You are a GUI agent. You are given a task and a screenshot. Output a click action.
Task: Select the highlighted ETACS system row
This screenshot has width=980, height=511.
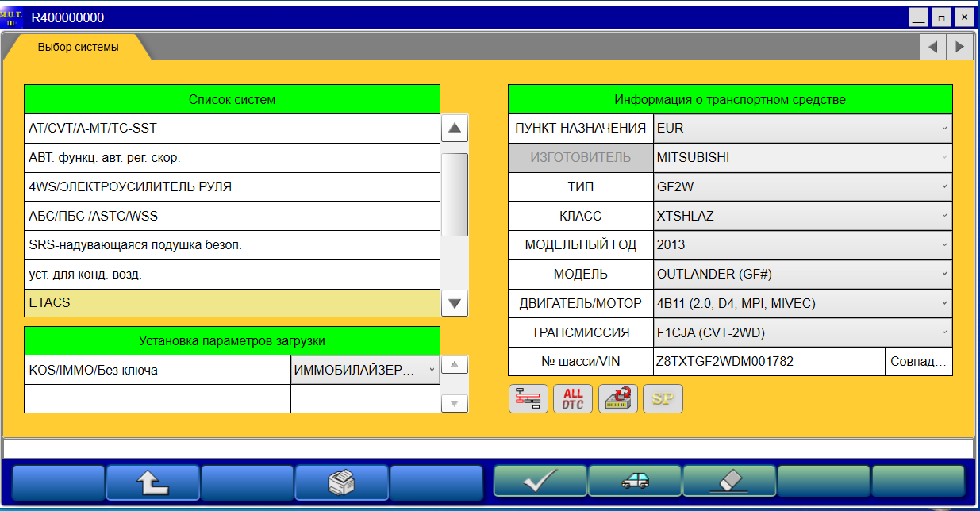(x=232, y=303)
